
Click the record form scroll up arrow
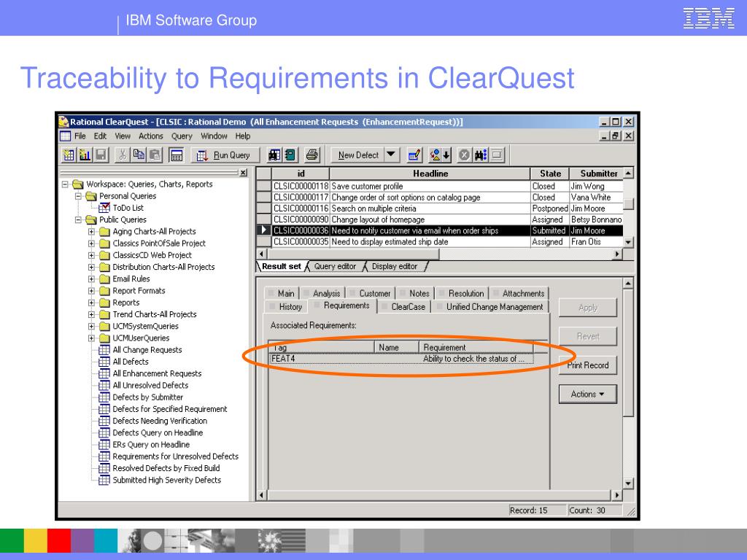pos(628,284)
